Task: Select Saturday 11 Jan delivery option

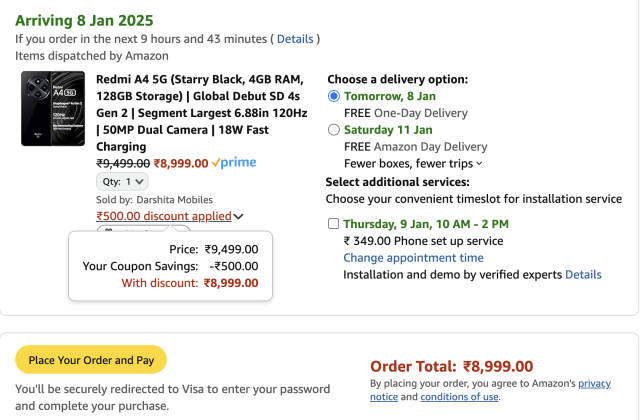Action: (334, 130)
